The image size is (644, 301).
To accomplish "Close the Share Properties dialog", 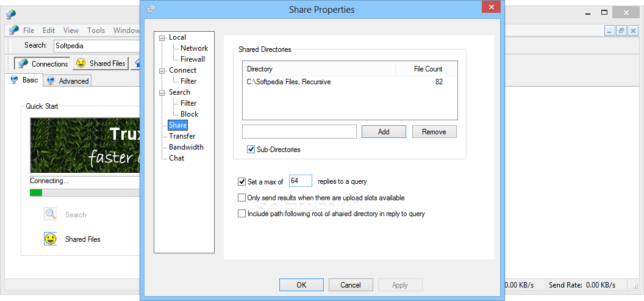I will click(x=491, y=7).
